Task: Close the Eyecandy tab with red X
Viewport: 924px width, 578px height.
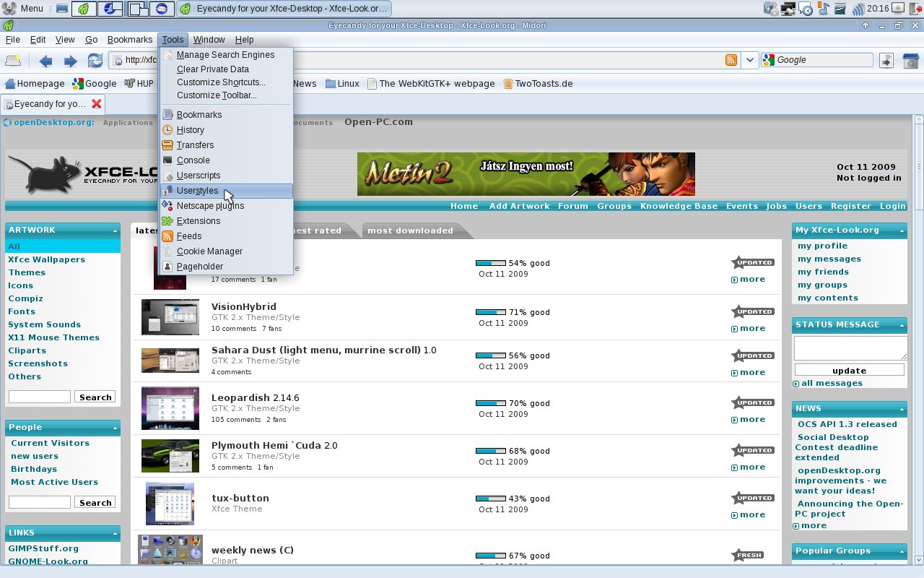Action: [96, 104]
